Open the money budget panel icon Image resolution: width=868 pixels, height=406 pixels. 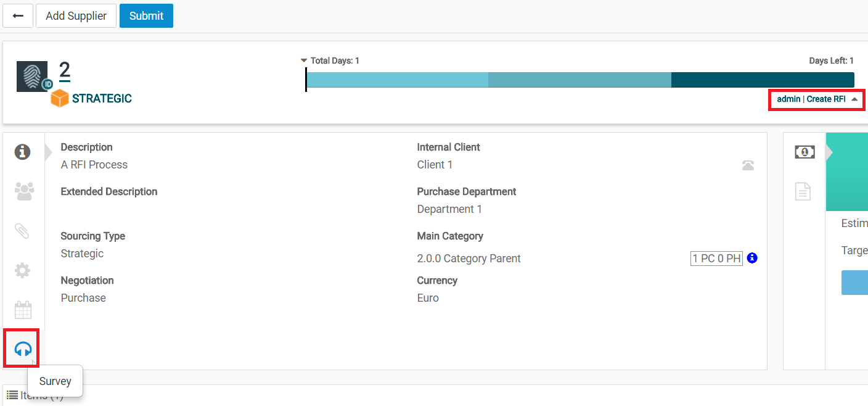point(805,152)
